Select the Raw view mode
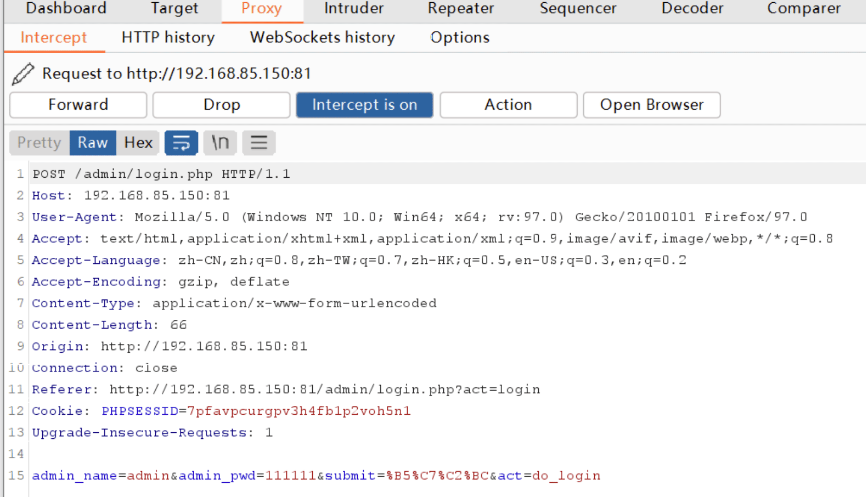Image resolution: width=868 pixels, height=497 pixels. pos(93,143)
